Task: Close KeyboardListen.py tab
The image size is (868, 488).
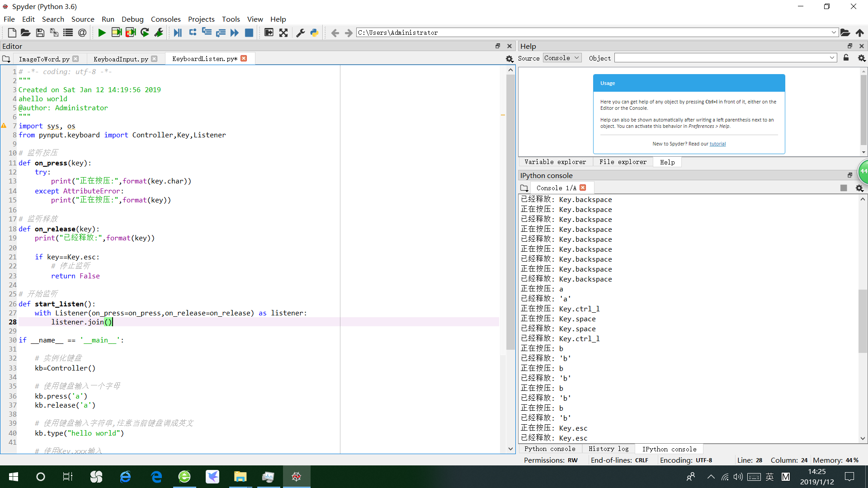Action: (x=244, y=58)
